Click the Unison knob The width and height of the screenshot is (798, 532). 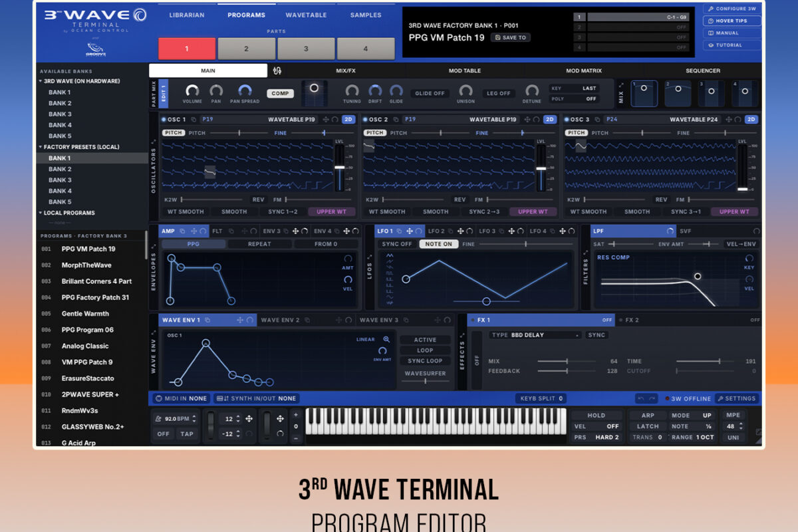pos(465,90)
